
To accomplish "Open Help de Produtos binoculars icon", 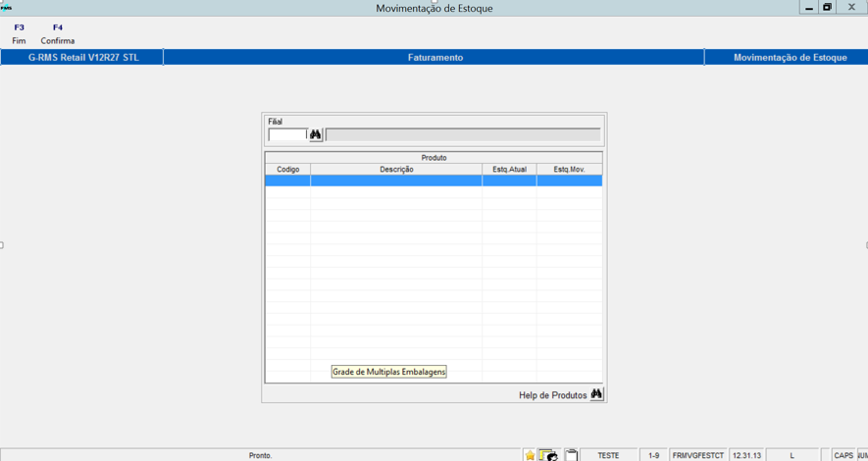I will [x=596, y=394].
